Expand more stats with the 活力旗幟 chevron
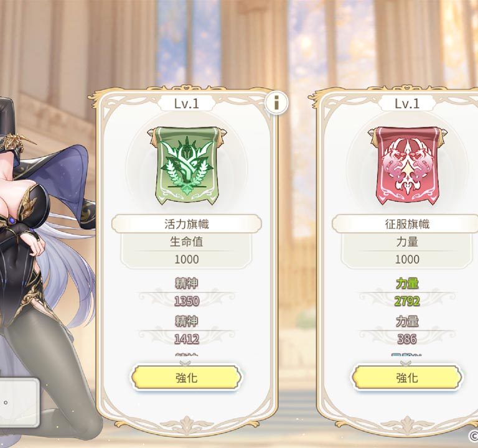Viewport: 478px width, 448px height. tap(185, 363)
